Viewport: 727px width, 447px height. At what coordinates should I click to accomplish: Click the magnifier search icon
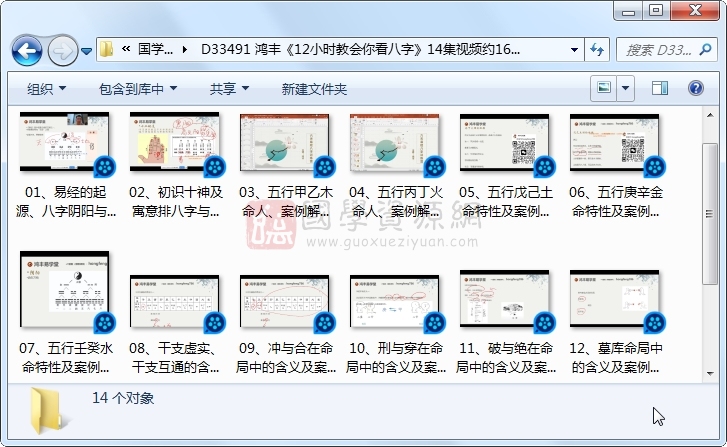click(706, 50)
